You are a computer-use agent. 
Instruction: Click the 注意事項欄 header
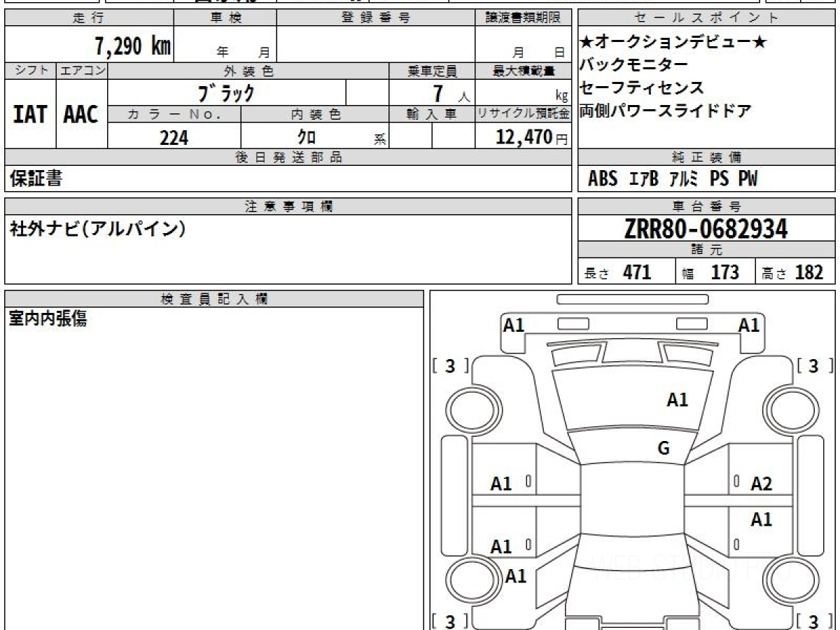(288, 206)
